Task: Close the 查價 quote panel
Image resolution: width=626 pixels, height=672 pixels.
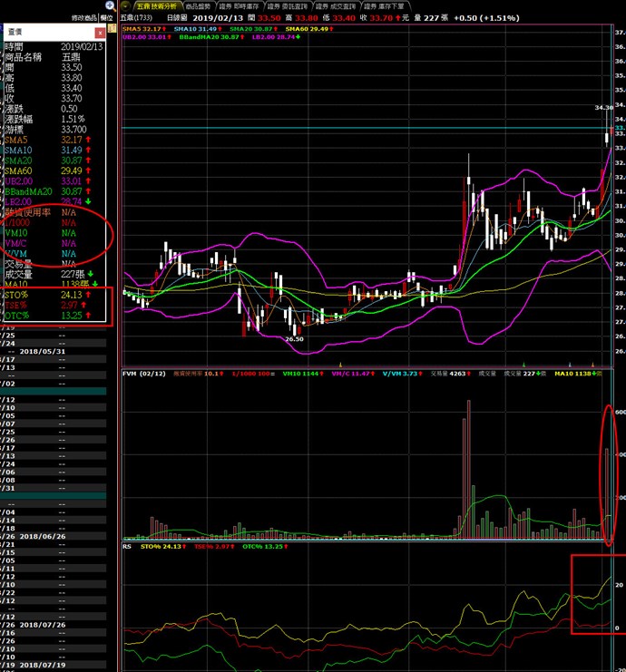Action: (x=100, y=33)
